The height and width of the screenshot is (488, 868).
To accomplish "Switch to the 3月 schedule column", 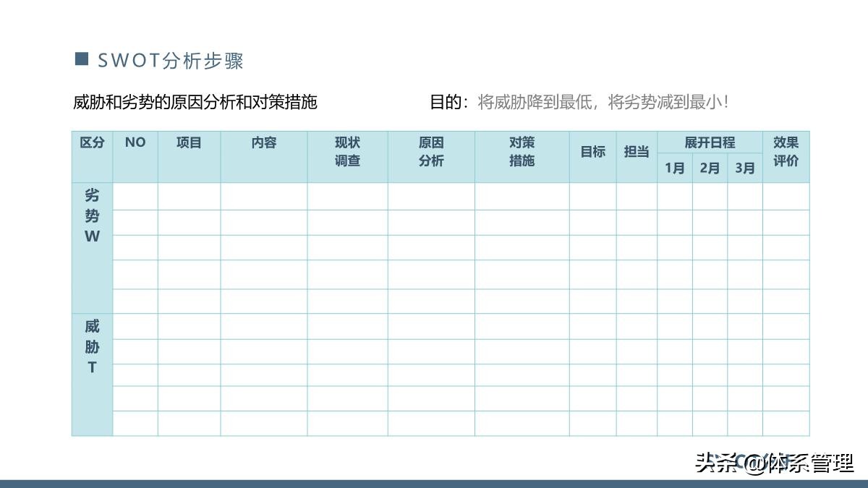I will coord(744,168).
